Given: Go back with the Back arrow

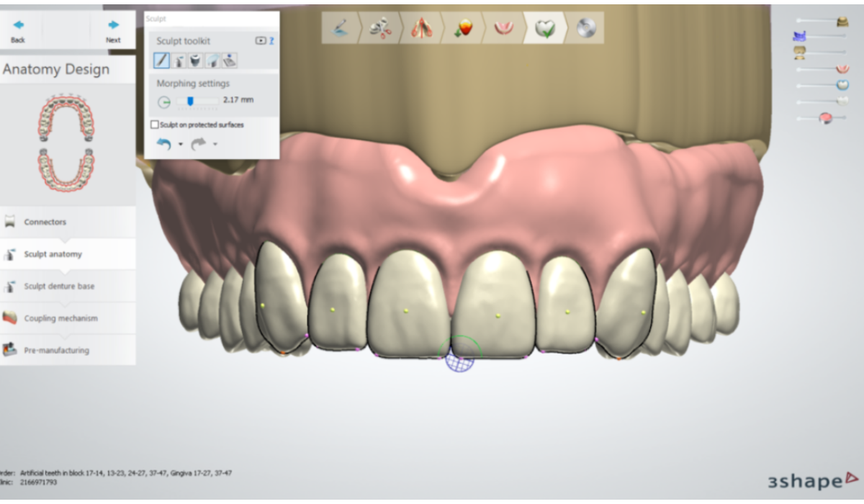Looking at the screenshot, I should (x=17, y=30).
